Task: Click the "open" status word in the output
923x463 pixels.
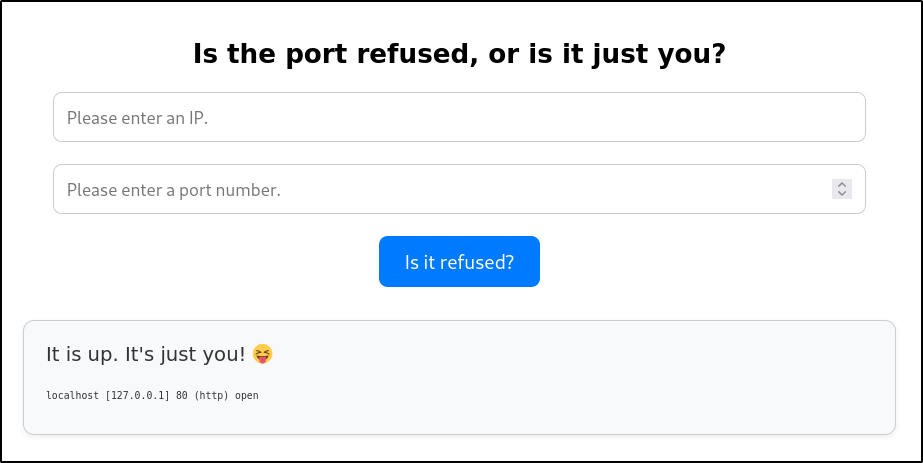Action: pyautogui.click(x=247, y=396)
